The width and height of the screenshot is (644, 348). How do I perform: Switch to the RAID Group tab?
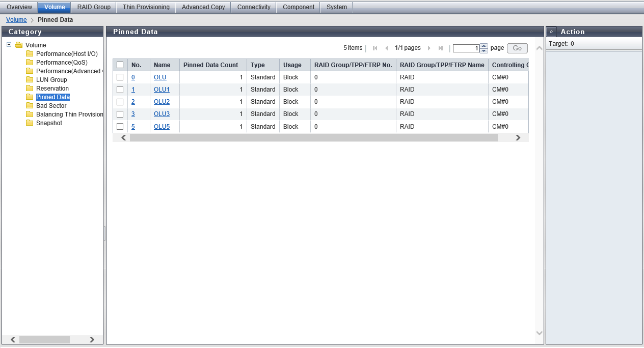click(x=94, y=7)
